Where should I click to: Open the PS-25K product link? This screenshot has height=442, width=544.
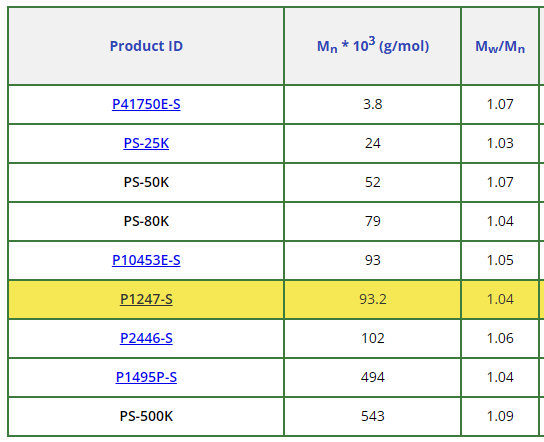(146, 143)
